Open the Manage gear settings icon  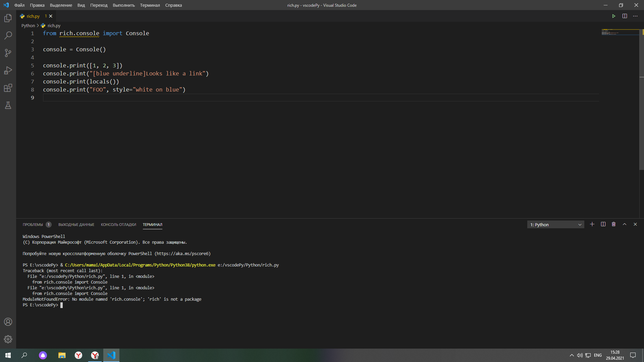pos(8,339)
